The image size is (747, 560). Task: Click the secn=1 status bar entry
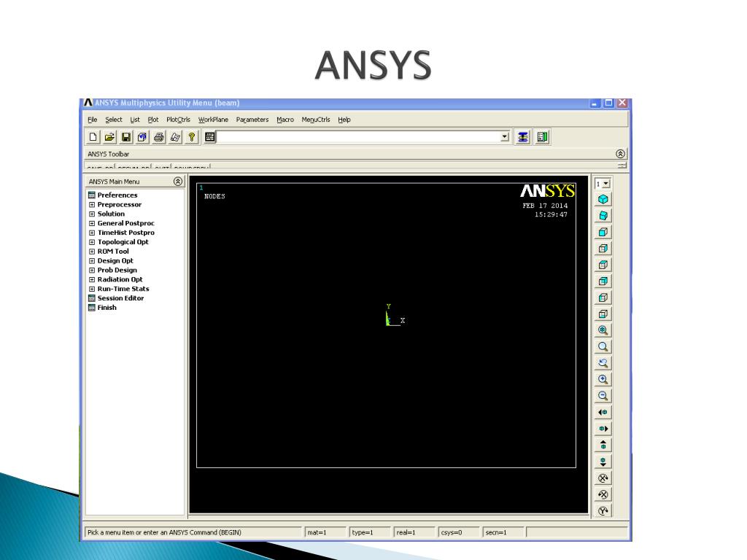coord(503,532)
